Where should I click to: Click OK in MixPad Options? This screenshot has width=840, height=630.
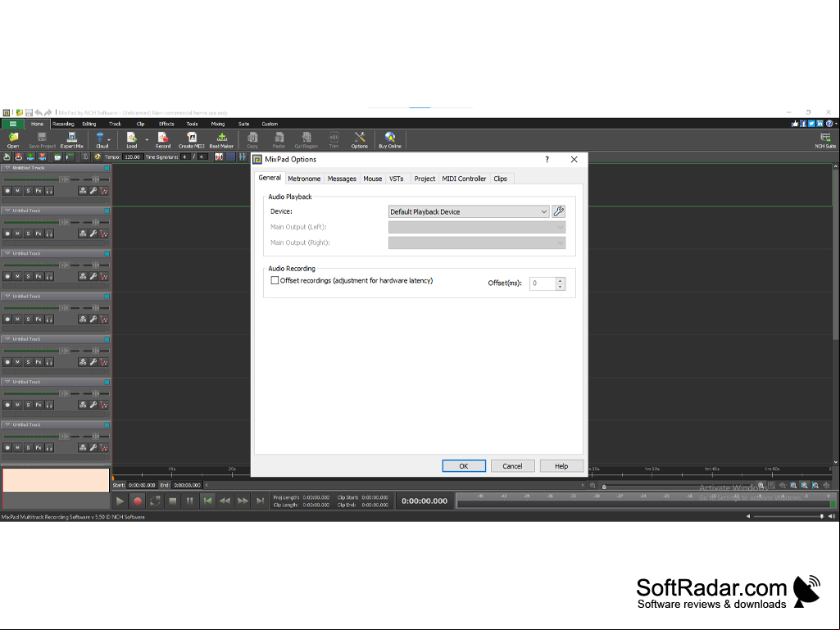pyautogui.click(x=464, y=466)
